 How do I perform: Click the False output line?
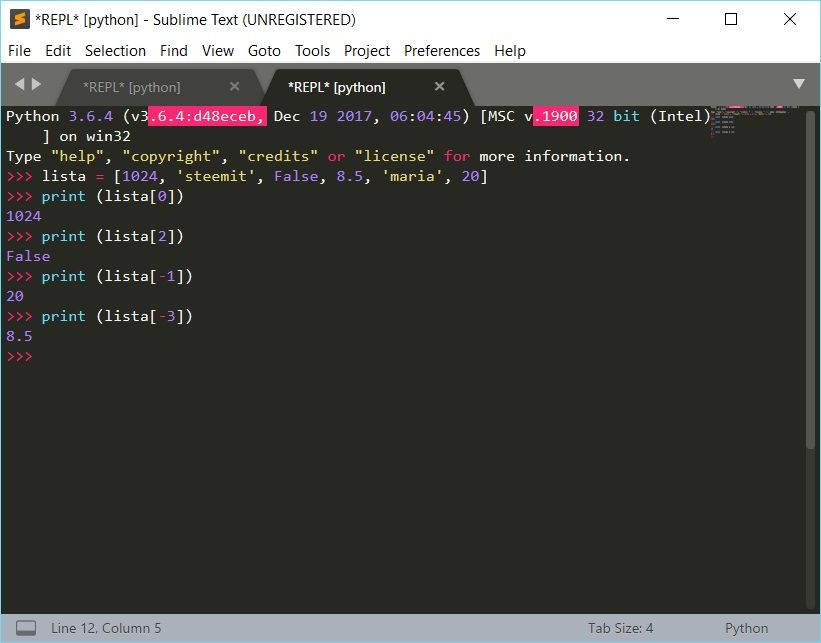pos(28,256)
